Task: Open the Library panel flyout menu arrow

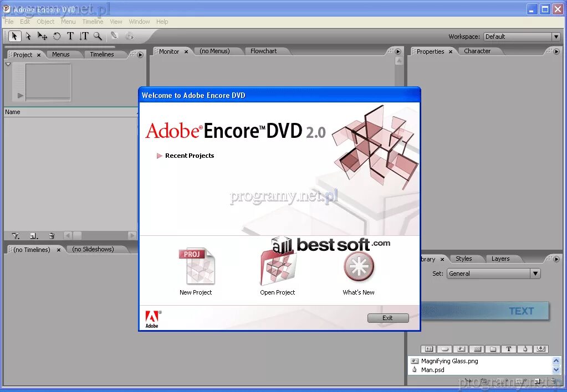Action: 556,259
